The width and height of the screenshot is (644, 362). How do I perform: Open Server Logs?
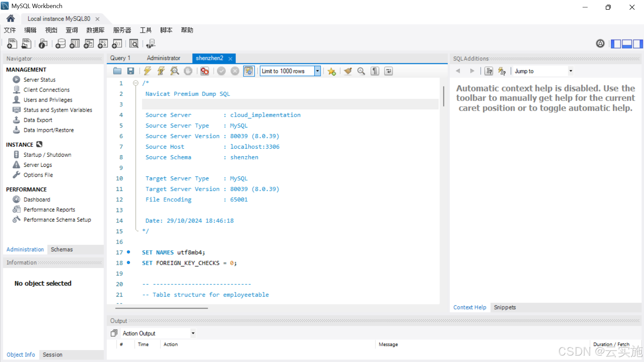(38, 165)
